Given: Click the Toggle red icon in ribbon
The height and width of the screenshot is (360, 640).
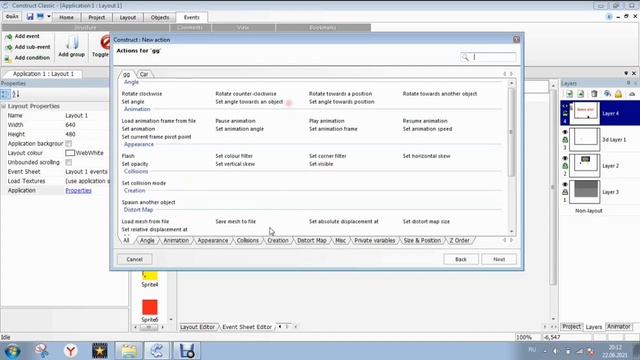Looking at the screenshot, I should [105, 42].
